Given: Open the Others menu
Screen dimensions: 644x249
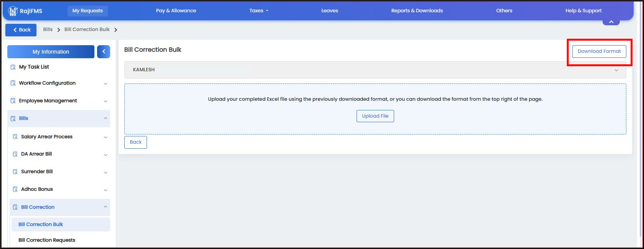Looking at the screenshot, I should point(504,11).
